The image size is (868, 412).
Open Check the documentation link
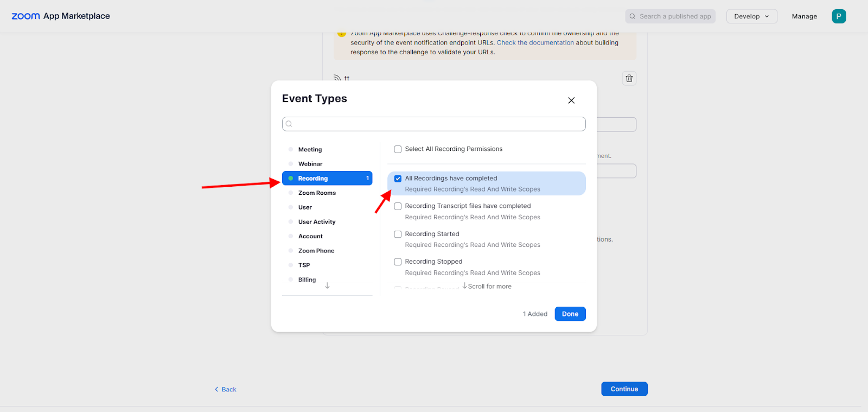point(535,42)
